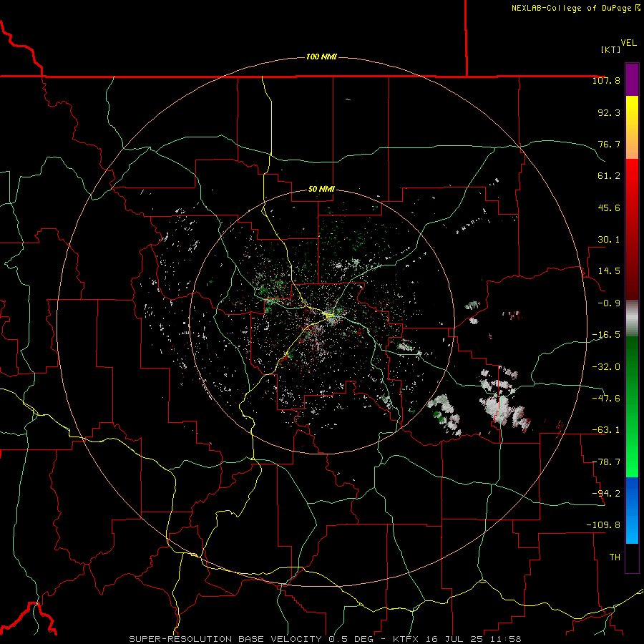Image resolution: width=644 pixels, height=644 pixels.
Task: Click the 14.5 velocity scale value
Action: point(609,271)
